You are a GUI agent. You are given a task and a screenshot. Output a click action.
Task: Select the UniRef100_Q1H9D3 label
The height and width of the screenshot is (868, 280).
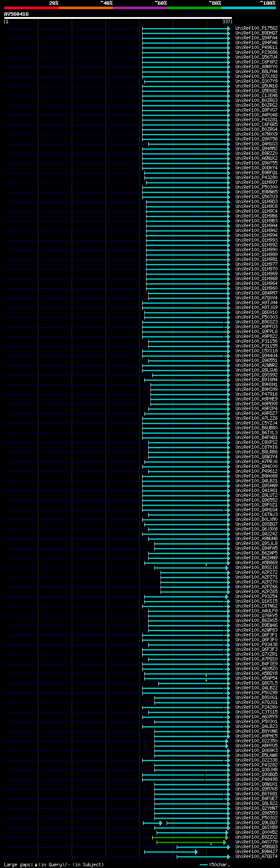[256, 201]
